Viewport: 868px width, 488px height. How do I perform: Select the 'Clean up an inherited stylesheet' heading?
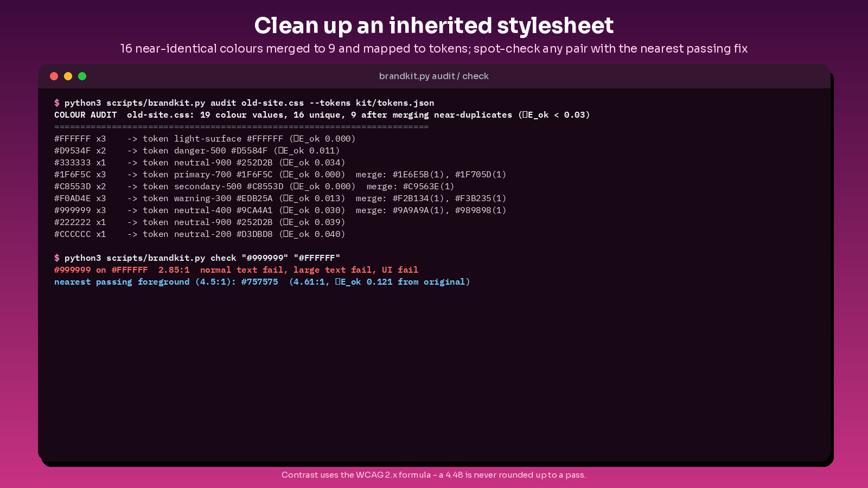pos(434,25)
